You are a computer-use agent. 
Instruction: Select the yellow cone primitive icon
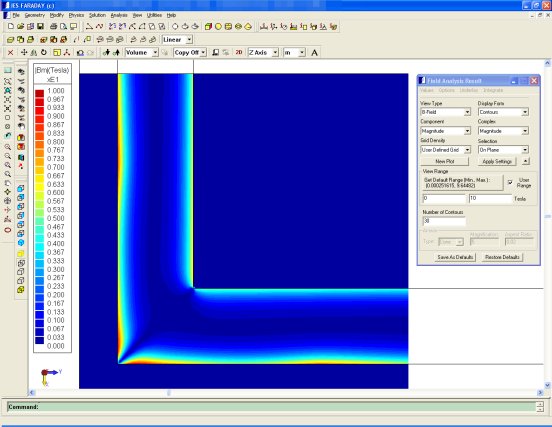[248, 26]
